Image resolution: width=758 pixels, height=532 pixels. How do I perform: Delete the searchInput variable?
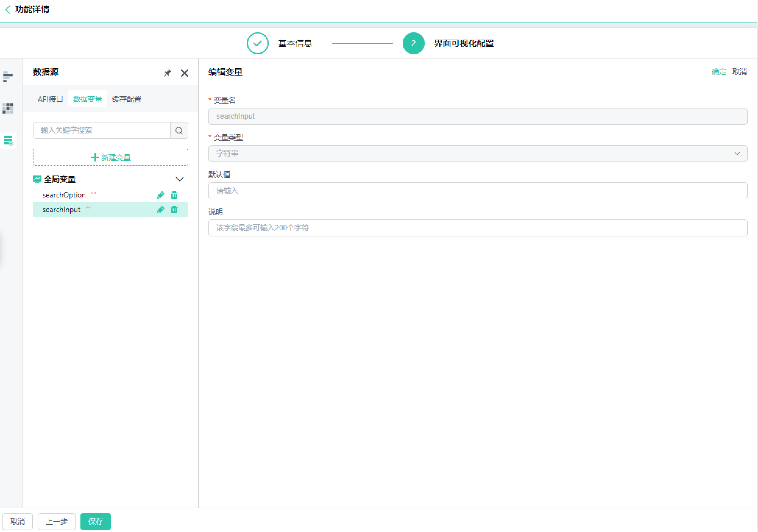pos(174,210)
